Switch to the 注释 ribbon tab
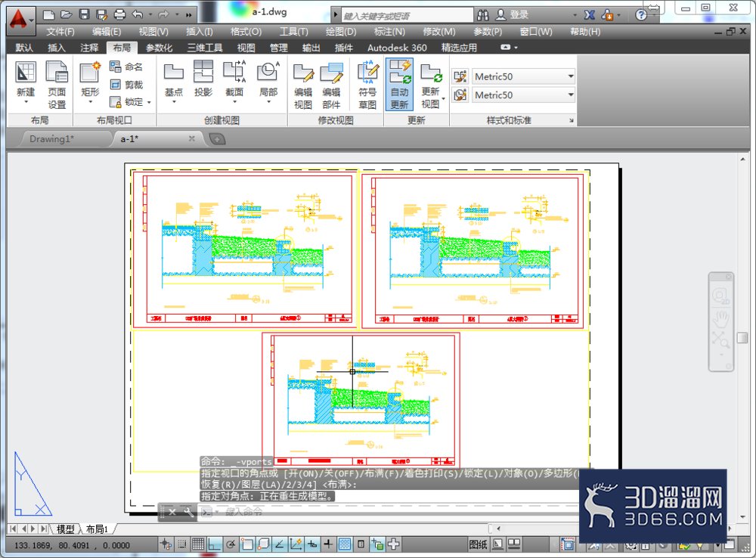Viewport: 756px width, 558px height. tap(89, 48)
